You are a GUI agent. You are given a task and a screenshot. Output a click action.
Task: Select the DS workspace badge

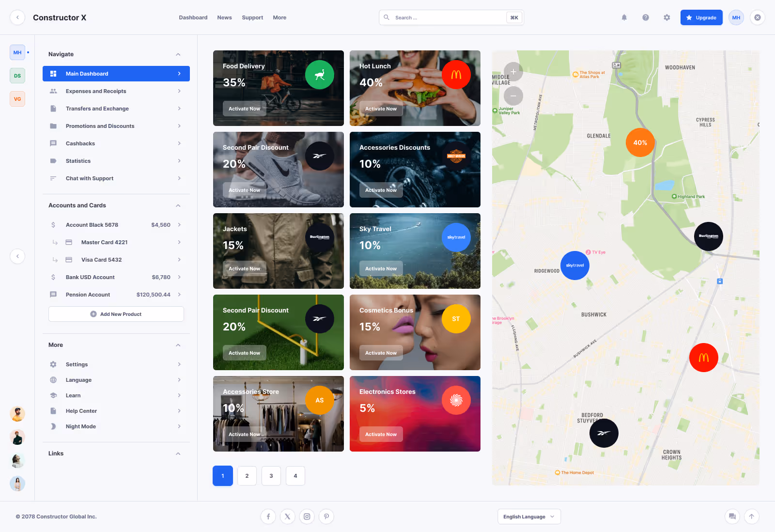(x=17, y=76)
